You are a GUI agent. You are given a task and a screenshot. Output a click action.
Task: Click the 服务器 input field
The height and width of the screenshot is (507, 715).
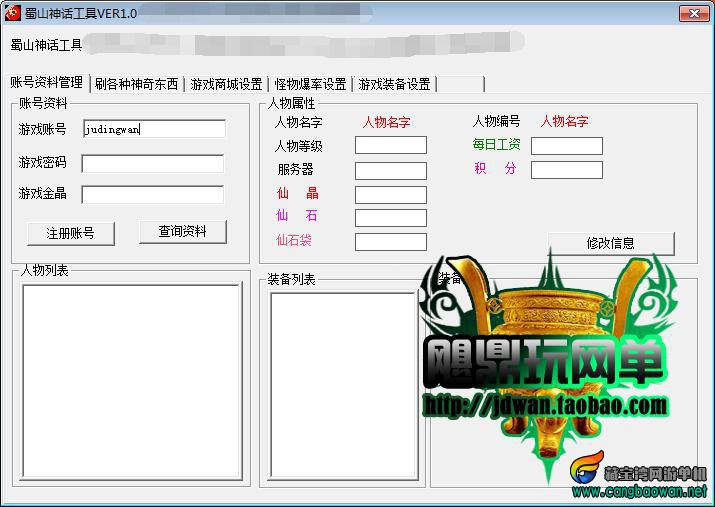[391, 171]
